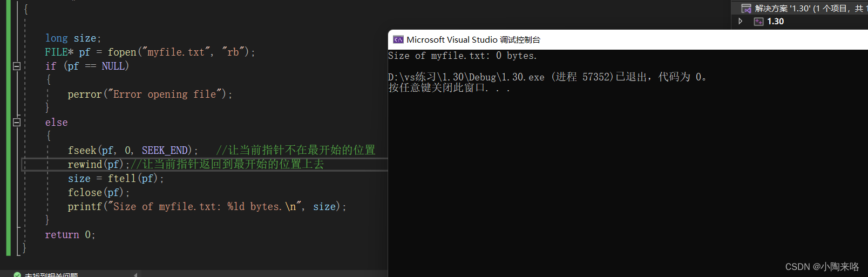Place cursor on the rewind(pf) line
The height and width of the screenshot is (277, 868).
click(95, 164)
